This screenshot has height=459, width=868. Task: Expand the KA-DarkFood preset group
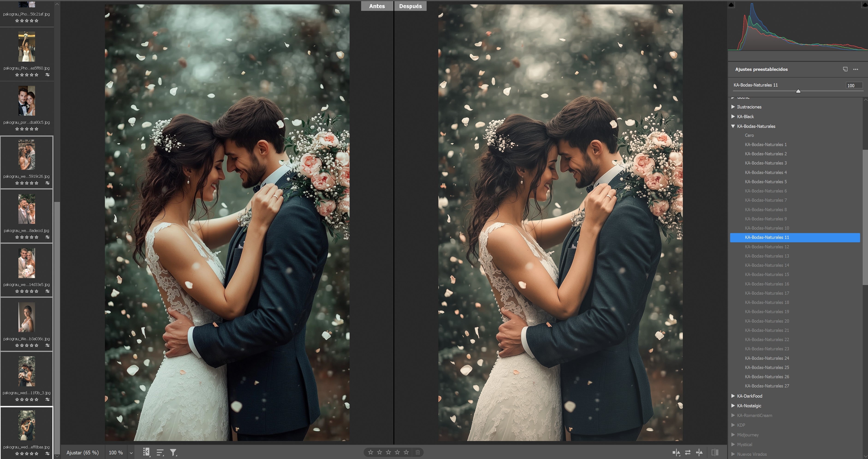coord(733,396)
